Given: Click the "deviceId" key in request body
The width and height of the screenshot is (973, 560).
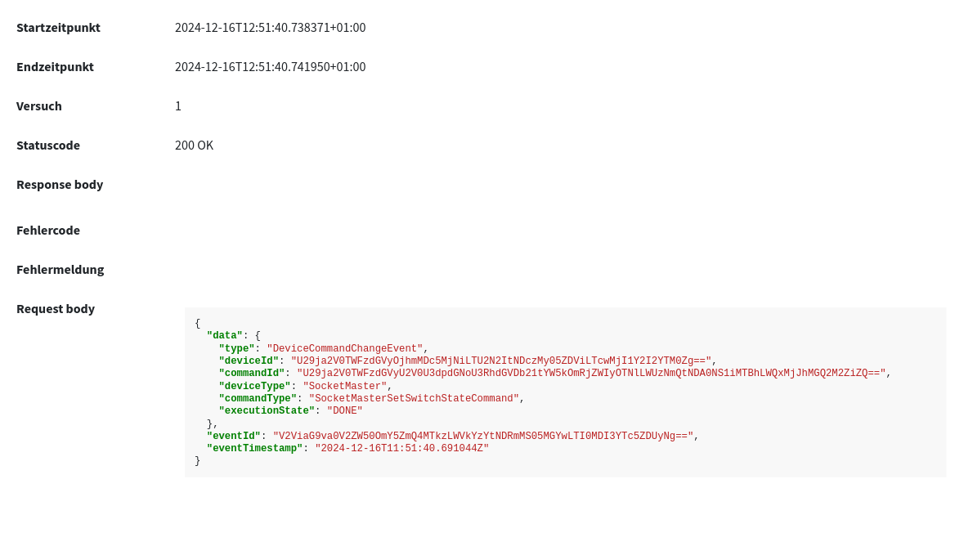Looking at the screenshot, I should [x=249, y=361].
